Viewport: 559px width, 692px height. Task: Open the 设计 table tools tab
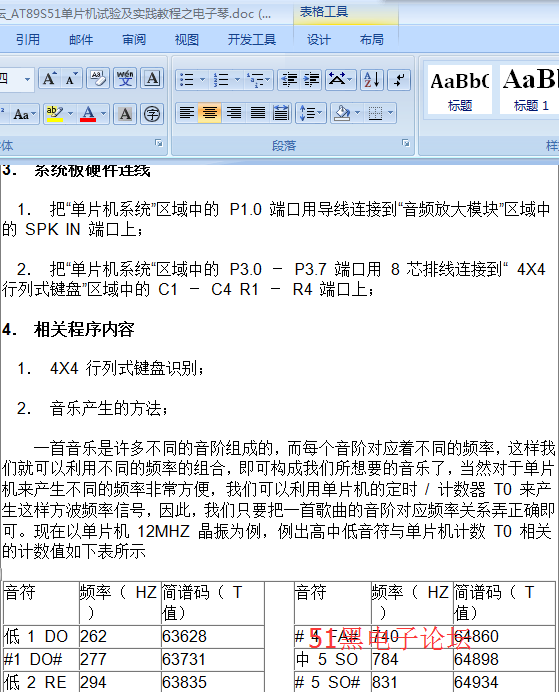tap(319, 40)
